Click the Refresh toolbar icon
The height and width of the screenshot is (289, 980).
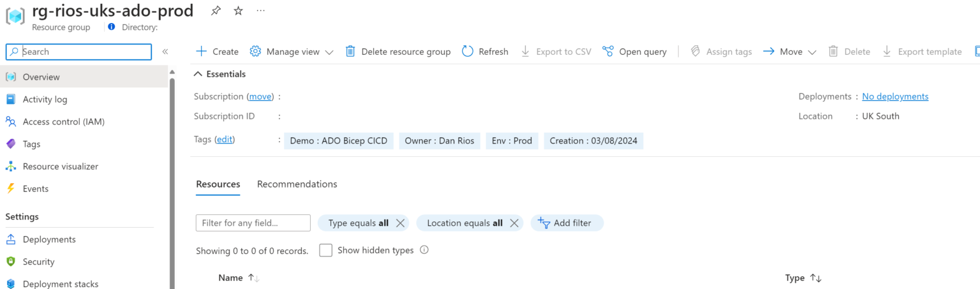[468, 52]
